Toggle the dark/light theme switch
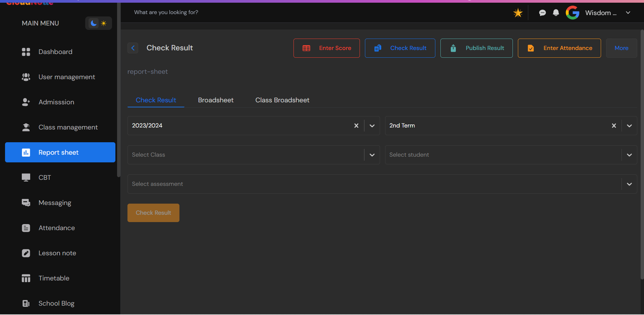 pos(98,23)
